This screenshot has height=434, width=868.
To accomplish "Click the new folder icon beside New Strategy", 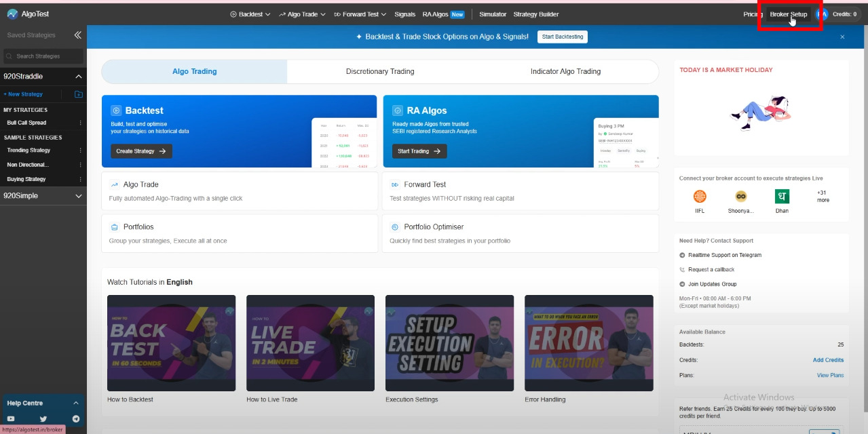I will click(x=79, y=94).
